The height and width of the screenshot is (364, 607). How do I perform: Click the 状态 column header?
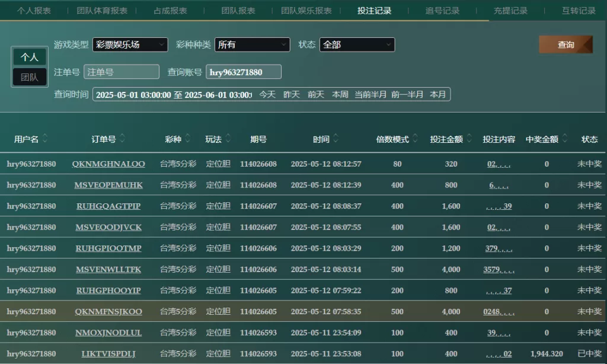pos(590,139)
